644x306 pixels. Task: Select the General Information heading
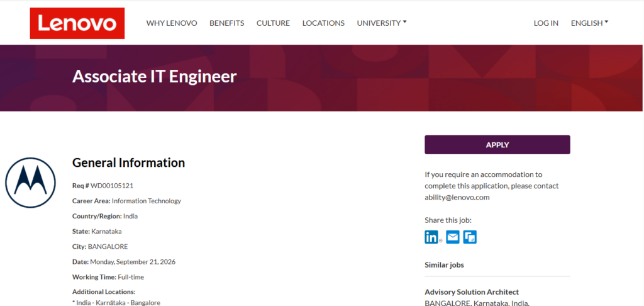click(x=128, y=162)
